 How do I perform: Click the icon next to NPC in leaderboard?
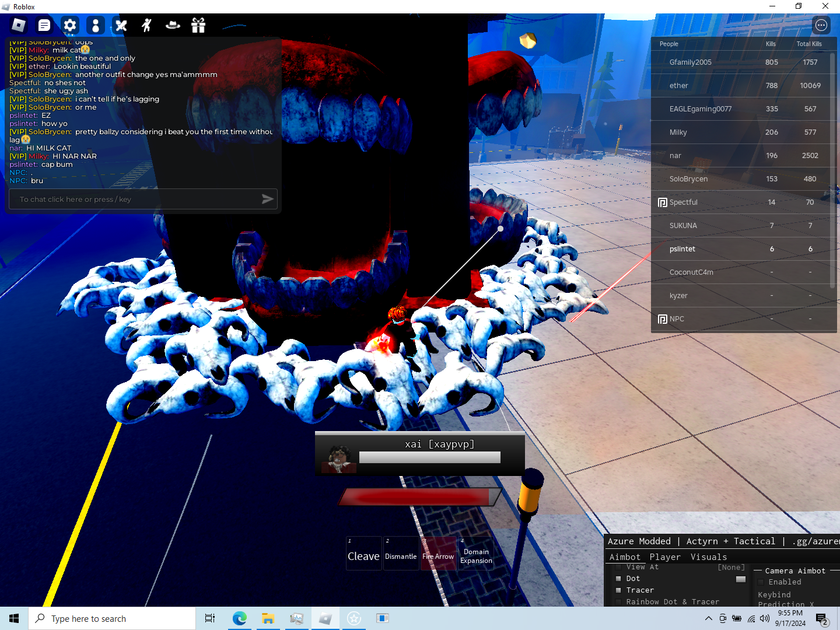point(662,319)
